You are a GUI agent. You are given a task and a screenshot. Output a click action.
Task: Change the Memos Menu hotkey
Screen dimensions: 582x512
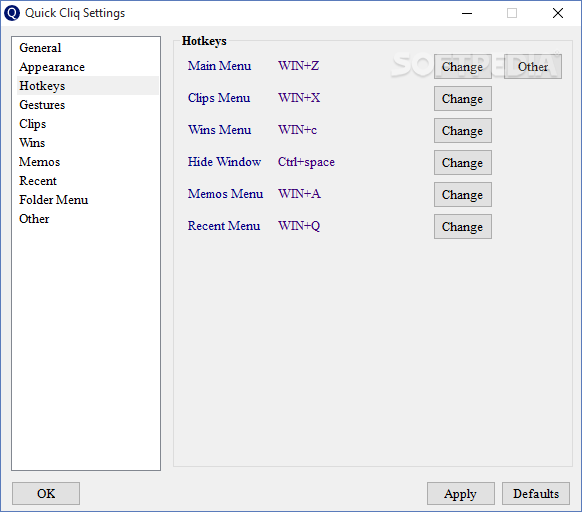tap(463, 194)
